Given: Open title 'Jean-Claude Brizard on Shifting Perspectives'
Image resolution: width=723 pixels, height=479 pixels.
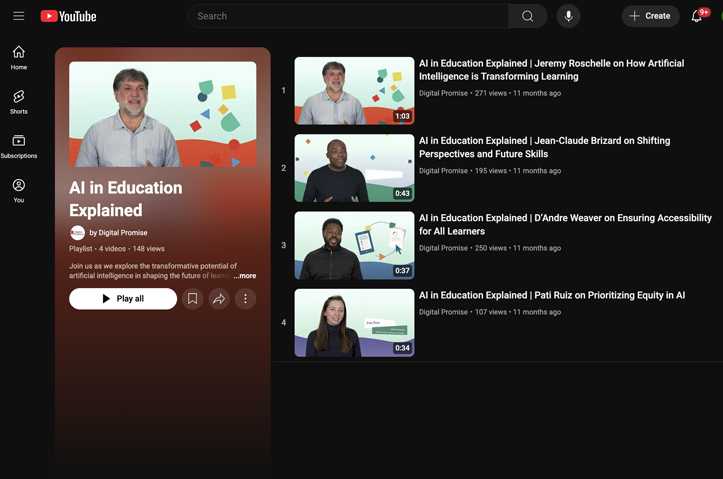Looking at the screenshot, I should [x=545, y=147].
